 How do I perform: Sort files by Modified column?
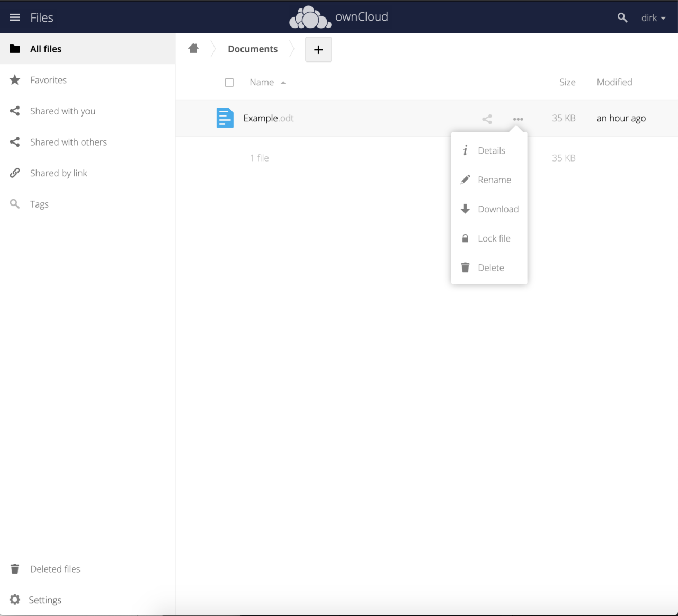[614, 82]
